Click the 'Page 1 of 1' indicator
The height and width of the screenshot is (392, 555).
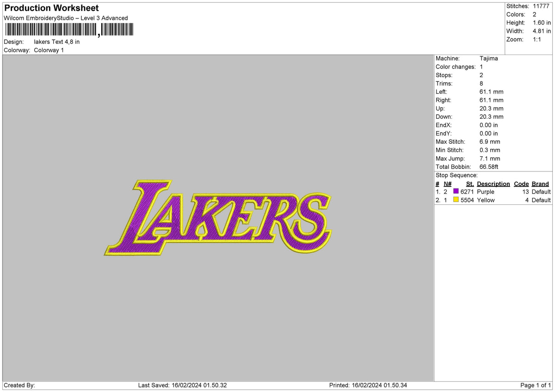pos(534,385)
